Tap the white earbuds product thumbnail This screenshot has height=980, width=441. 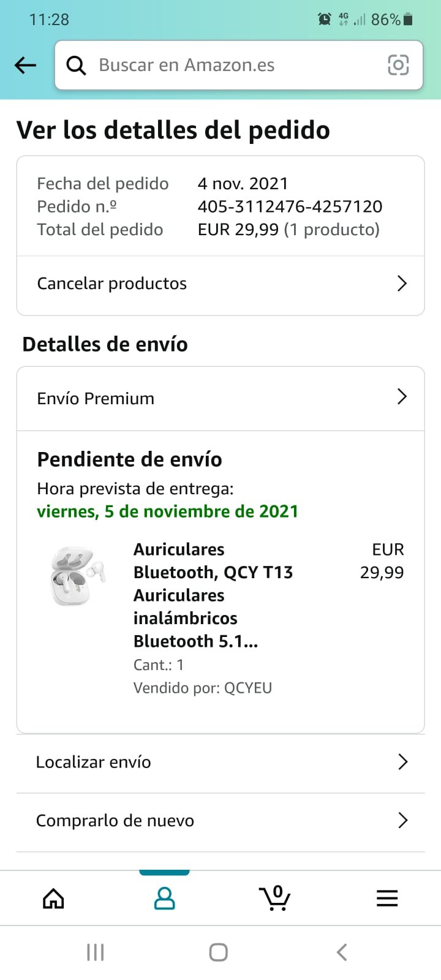pos(77,576)
